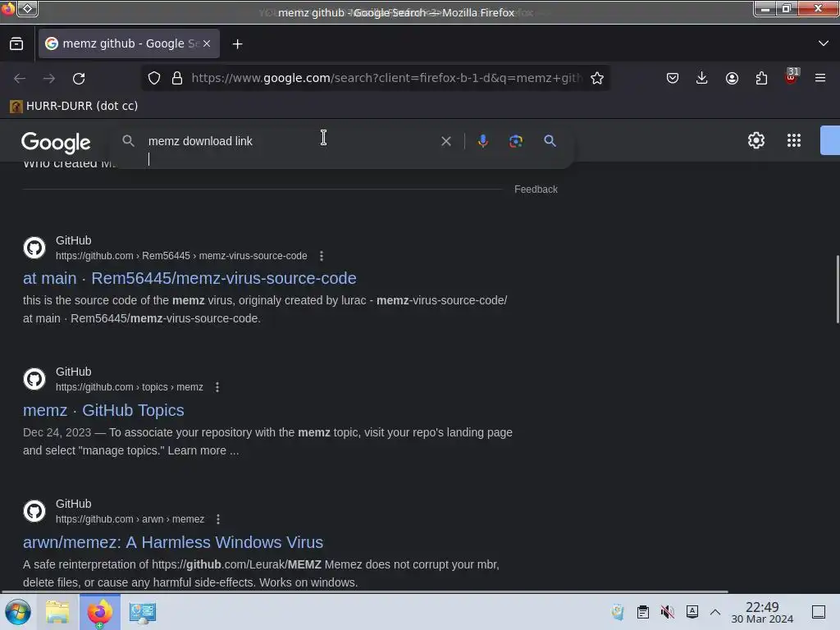Click the URL address field

[x=386, y=78]
